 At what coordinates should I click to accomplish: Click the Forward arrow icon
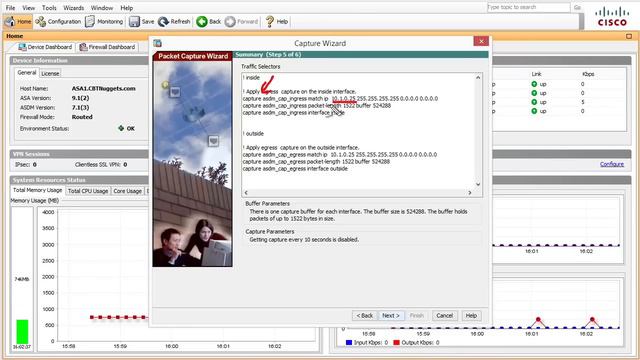click(230, 22)
